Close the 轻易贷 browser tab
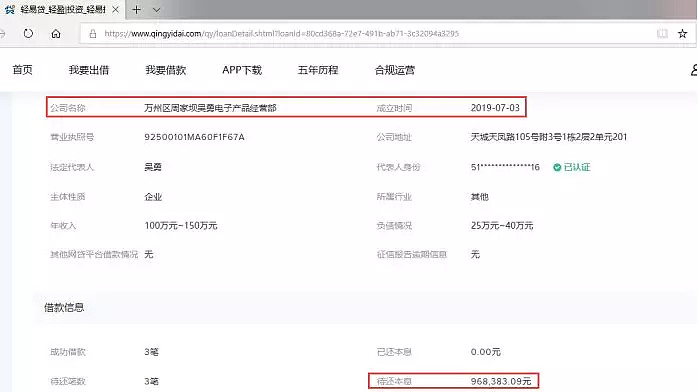The height and width of the screenshot is (392, 698). (115, 9)
